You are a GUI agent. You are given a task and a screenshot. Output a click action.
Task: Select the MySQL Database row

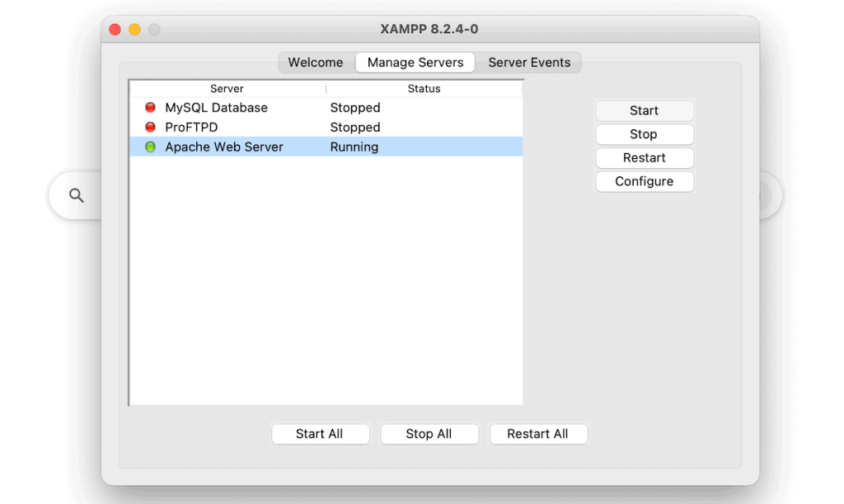326,108
